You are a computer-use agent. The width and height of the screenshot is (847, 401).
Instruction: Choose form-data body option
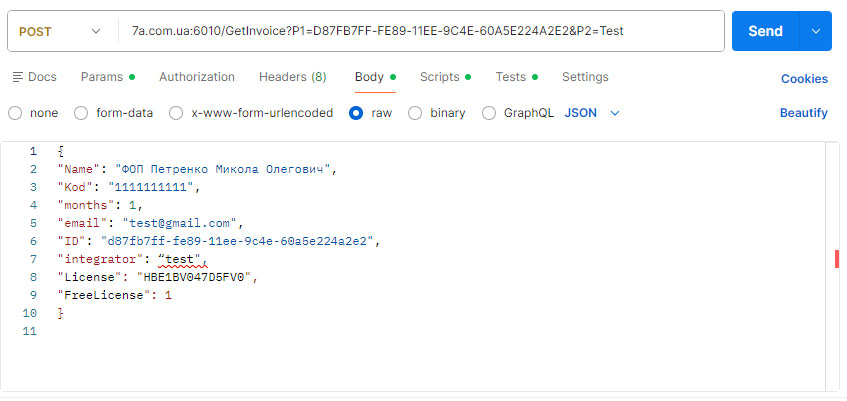tap(82, 113)
